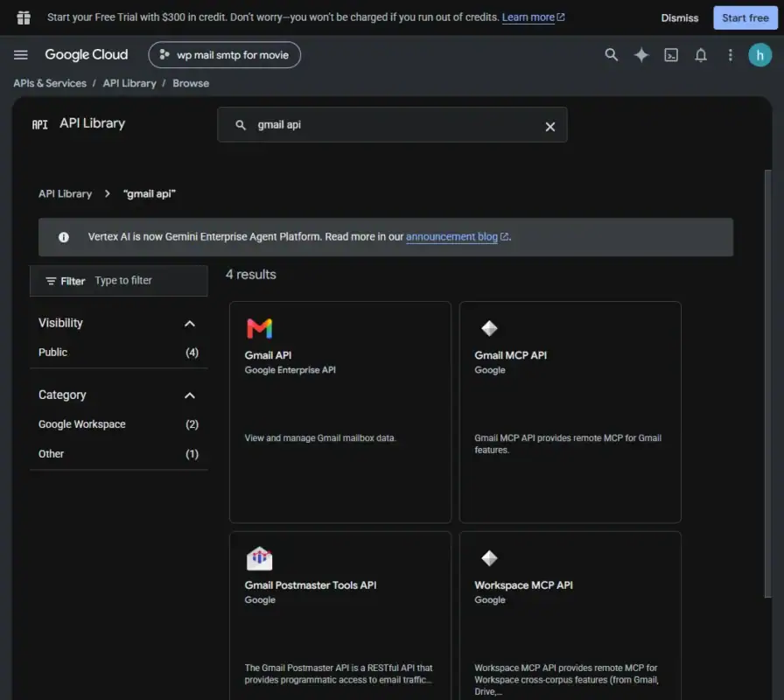Click the gift icon in trial banner
This screenshot has width=784, height=700.
tap(24, 17)
